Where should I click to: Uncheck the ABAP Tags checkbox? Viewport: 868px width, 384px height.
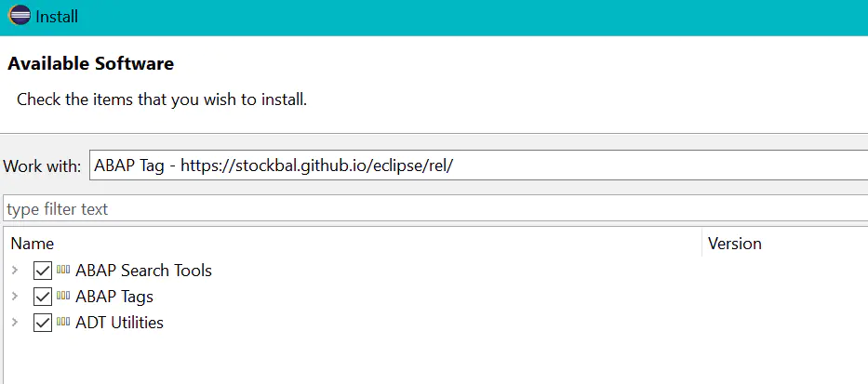(43, 297)
